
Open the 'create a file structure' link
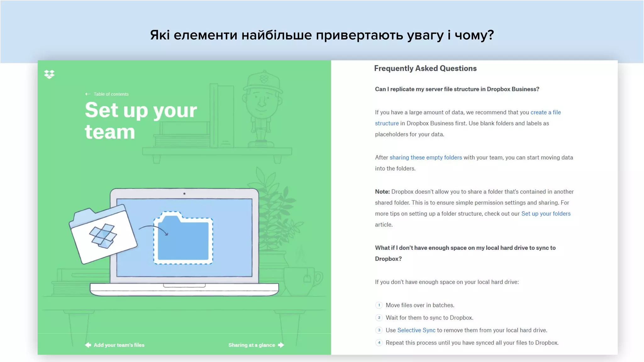(546, 112)
